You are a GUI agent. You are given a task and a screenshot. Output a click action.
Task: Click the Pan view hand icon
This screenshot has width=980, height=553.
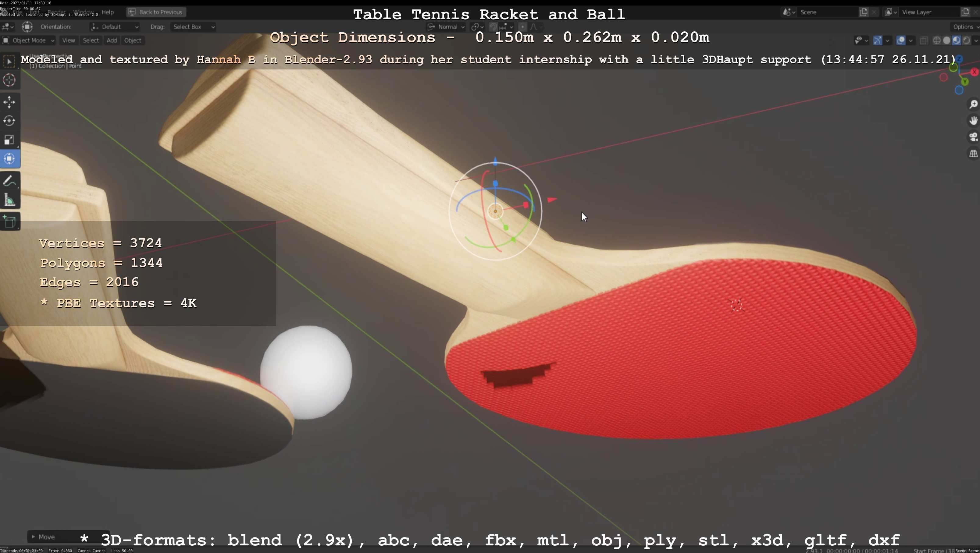pos(973,121)
